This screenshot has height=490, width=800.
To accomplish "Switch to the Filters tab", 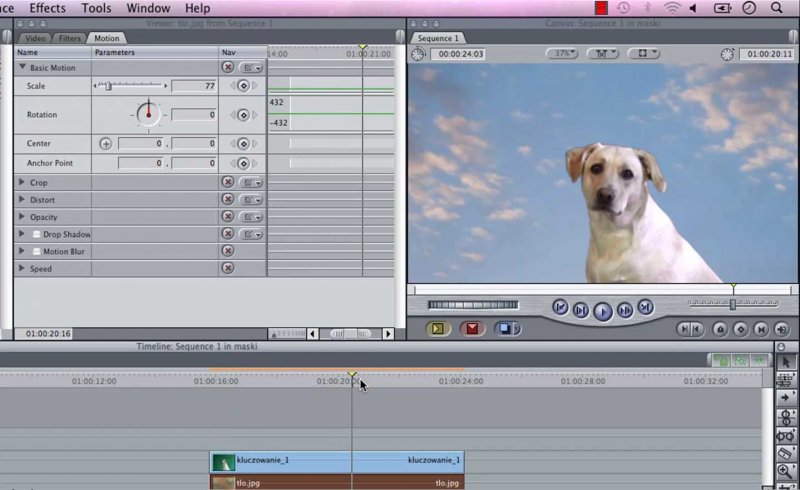I will point(70,38).
